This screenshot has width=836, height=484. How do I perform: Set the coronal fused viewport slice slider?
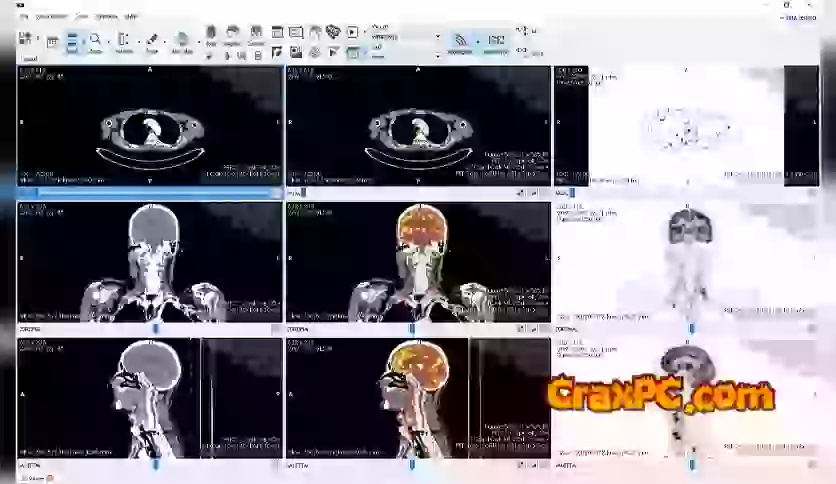pos(412,329)
